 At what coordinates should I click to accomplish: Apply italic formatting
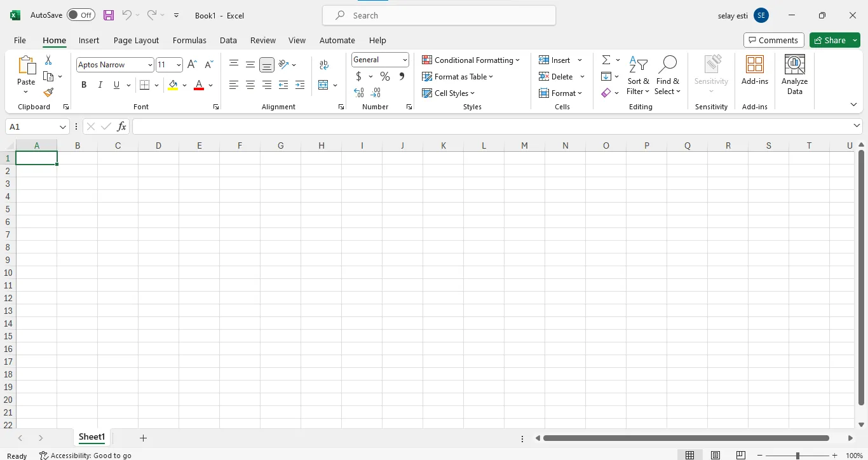[x=100, y=85]
